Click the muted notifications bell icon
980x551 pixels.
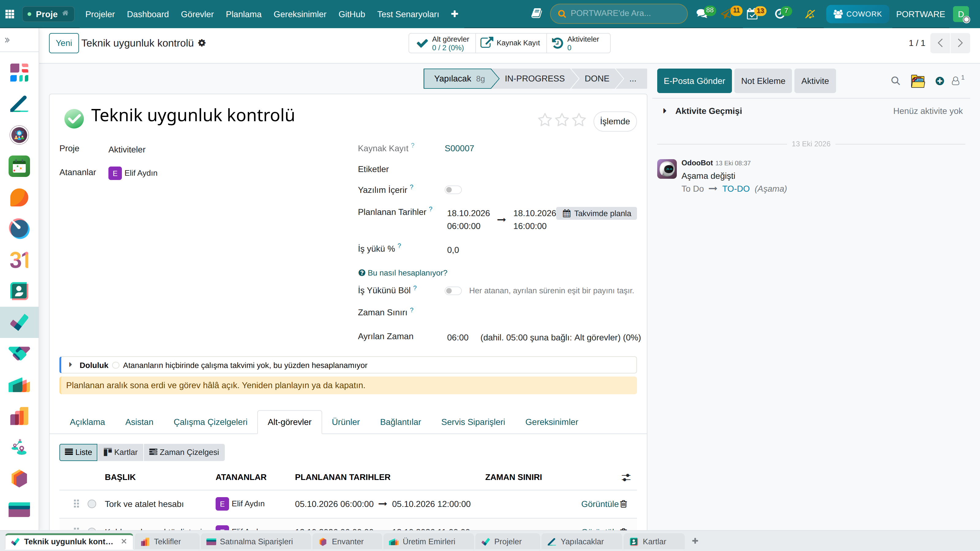[x=810, y=14]
